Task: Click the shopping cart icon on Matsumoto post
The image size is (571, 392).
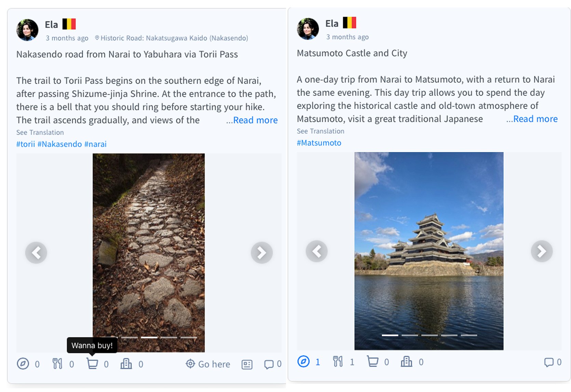Action: [x=372, y=361]
